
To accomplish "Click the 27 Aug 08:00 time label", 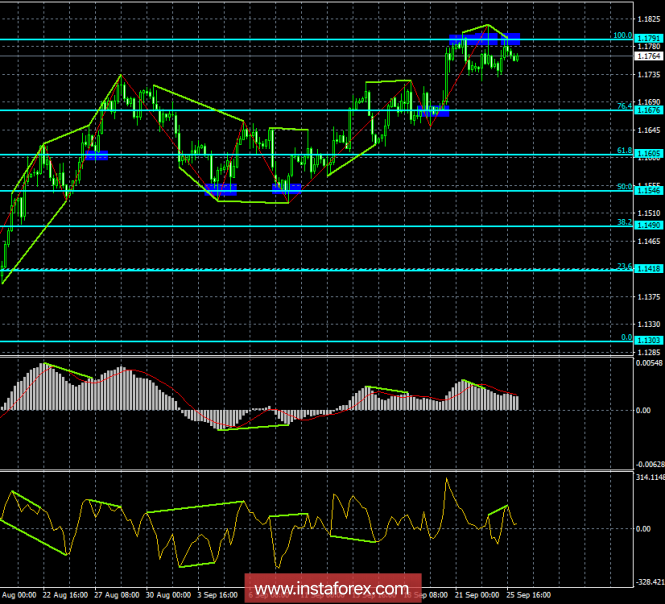I will click(118, 594).
